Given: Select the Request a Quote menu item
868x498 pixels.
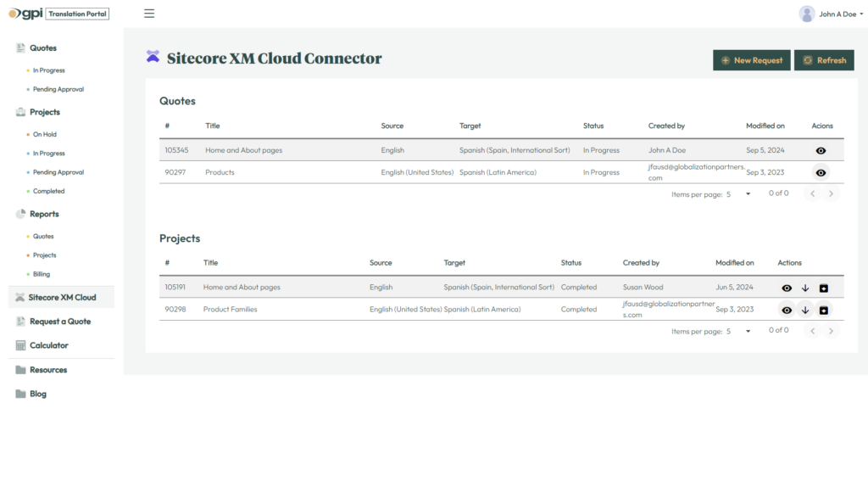Looking at the screenshot, I should click(61, 322).
